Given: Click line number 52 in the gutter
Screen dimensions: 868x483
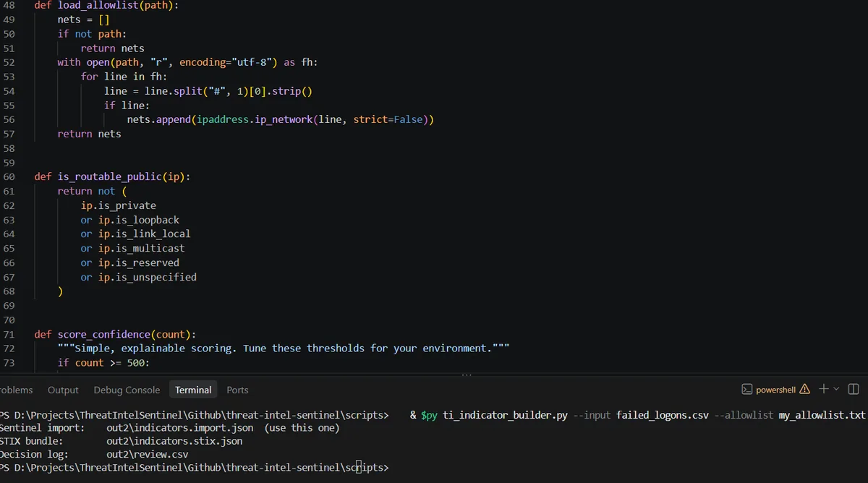Looking at the screenshot, I should 9,62.
